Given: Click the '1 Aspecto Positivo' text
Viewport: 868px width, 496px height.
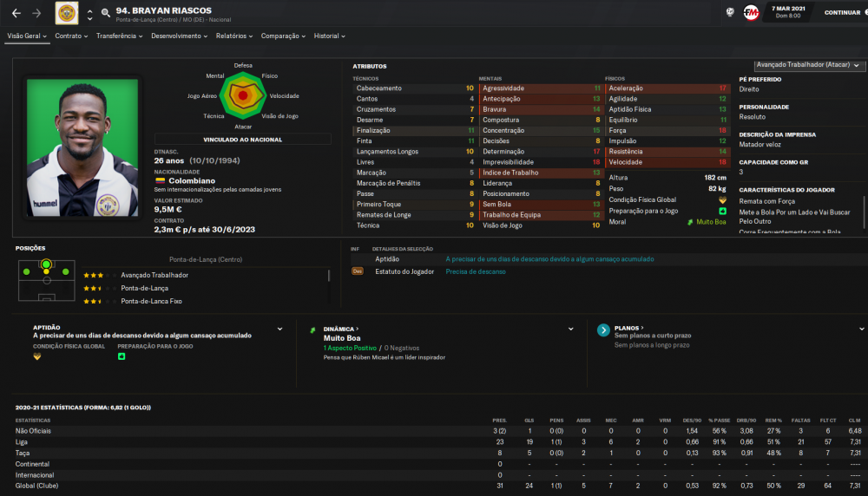Looking at the screenshot, I should click(350, 348).
